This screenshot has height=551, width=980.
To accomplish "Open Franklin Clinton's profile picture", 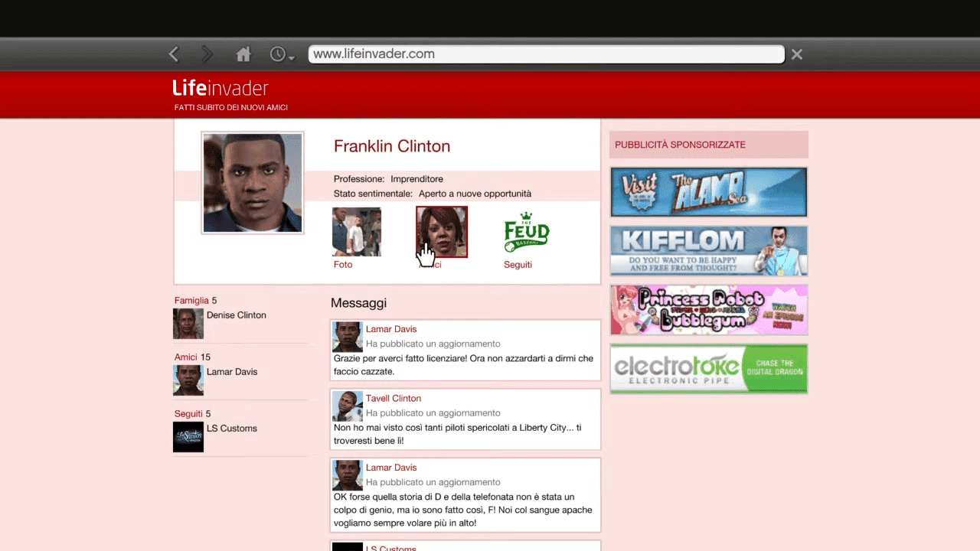I will (253, 183).
